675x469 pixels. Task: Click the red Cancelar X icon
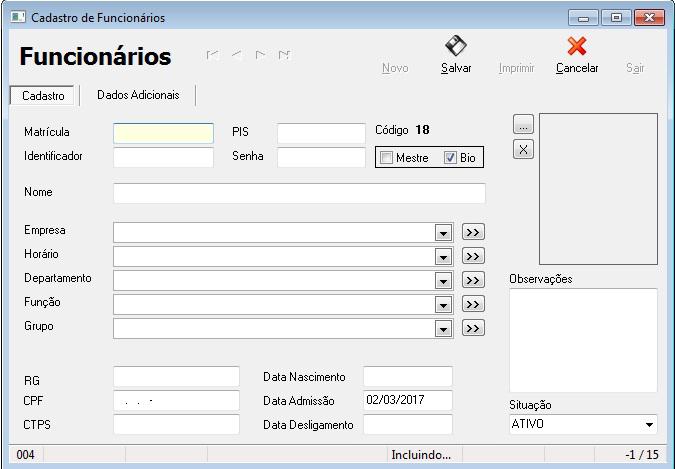coord(577,46)
